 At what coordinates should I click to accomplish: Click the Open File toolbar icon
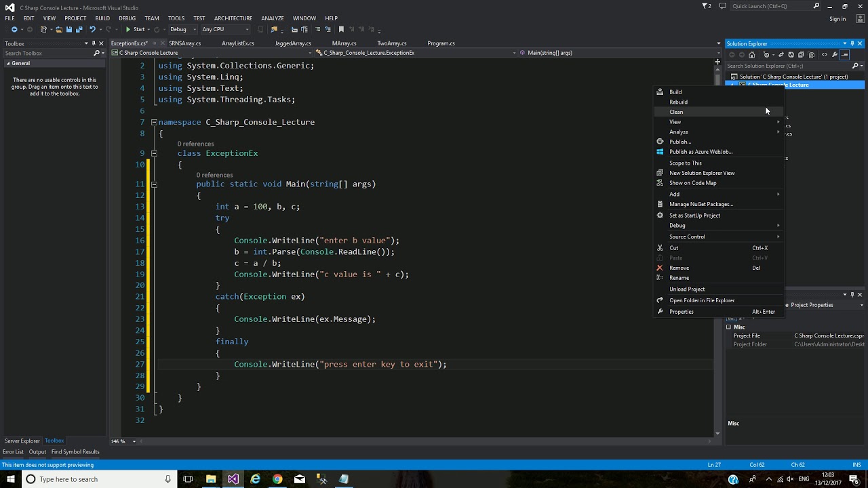pos(59,29)
